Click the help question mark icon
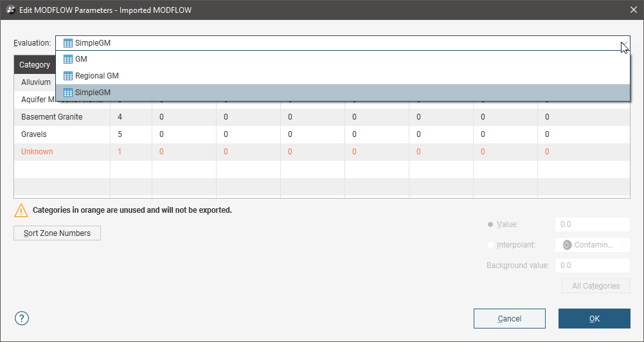The width and height of the screenshot is (644, 342). coord(22,318)
